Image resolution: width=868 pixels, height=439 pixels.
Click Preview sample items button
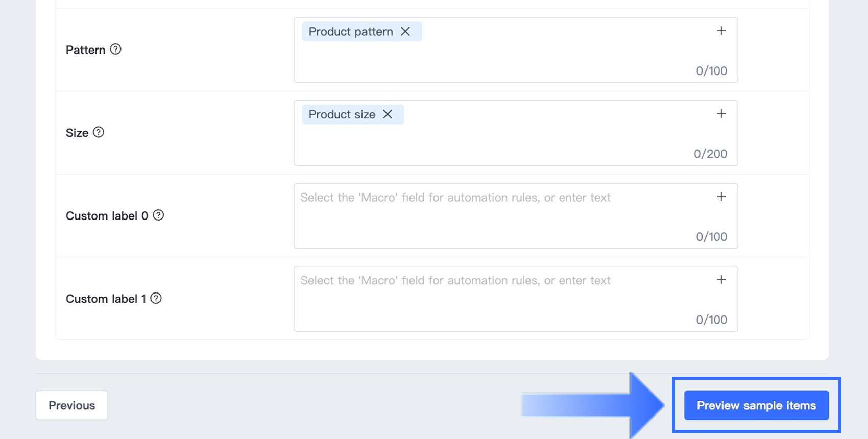click(x=756, y=405)
